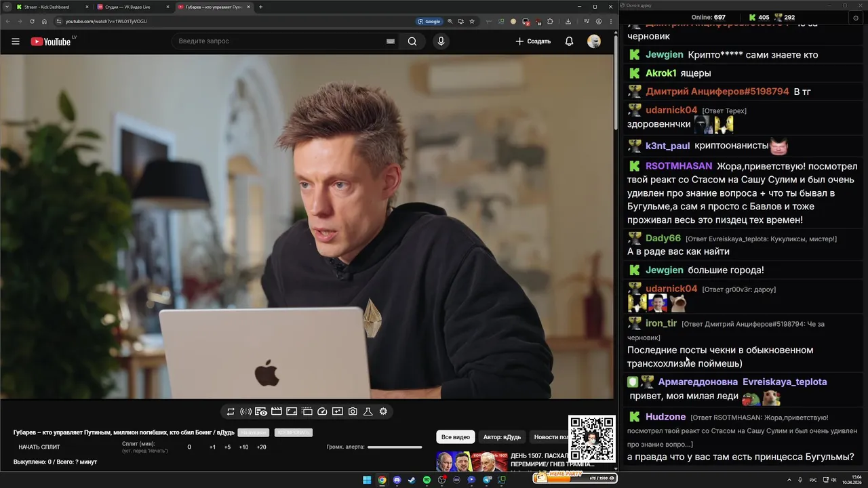The image size is (868, 488).
Task: Bookmark this page with the star icon
Action: (472, 21)
